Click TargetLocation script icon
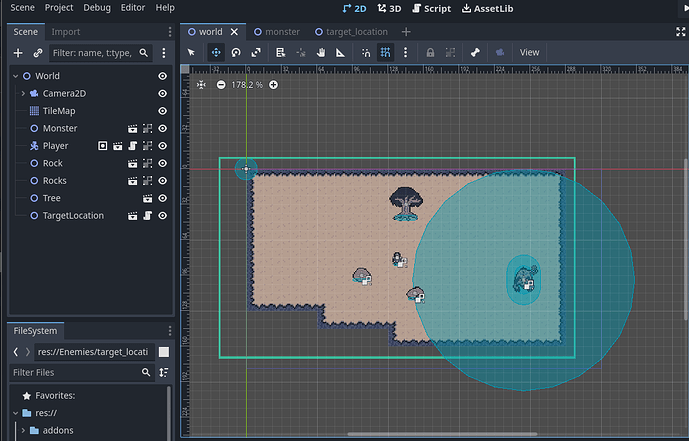 click(148, 216)
